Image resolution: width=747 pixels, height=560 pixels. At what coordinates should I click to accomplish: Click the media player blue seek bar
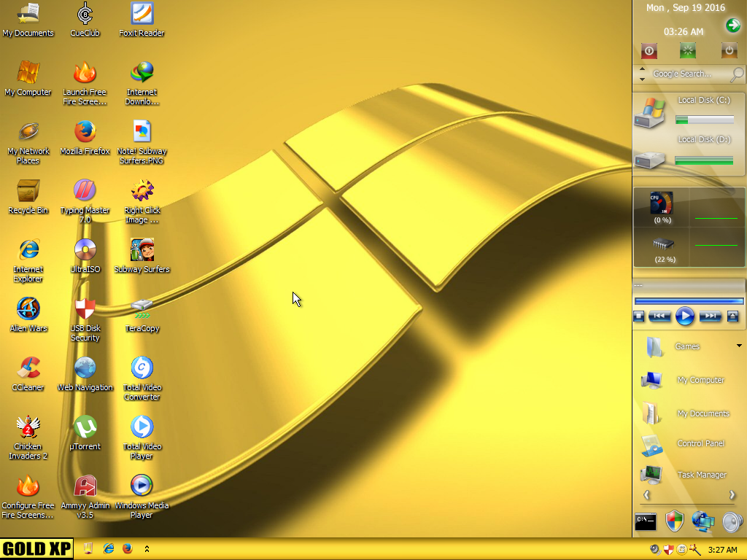point(689,300)
